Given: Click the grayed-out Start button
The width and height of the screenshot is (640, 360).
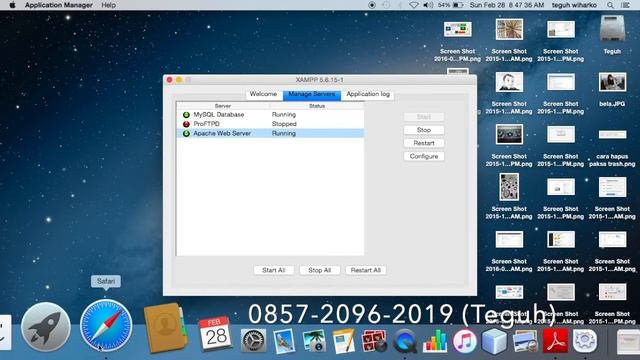Looking at the screenshot, I should point(424,117).
